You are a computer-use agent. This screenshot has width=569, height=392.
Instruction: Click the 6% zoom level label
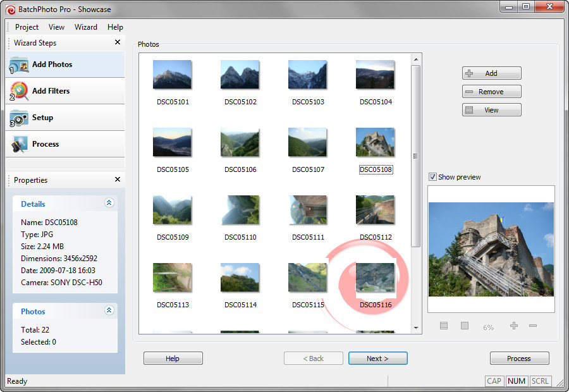tap(489, 328)
